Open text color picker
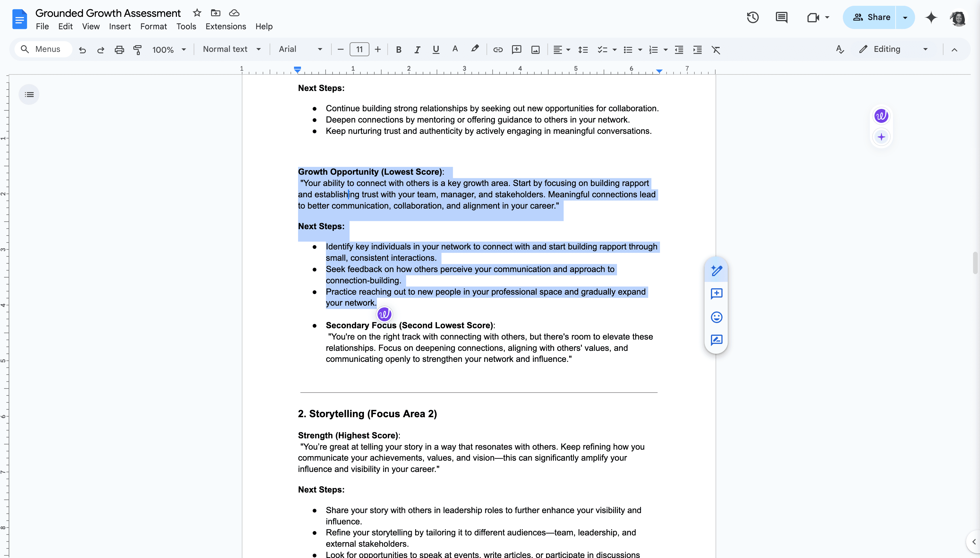 tap(455, 50)
